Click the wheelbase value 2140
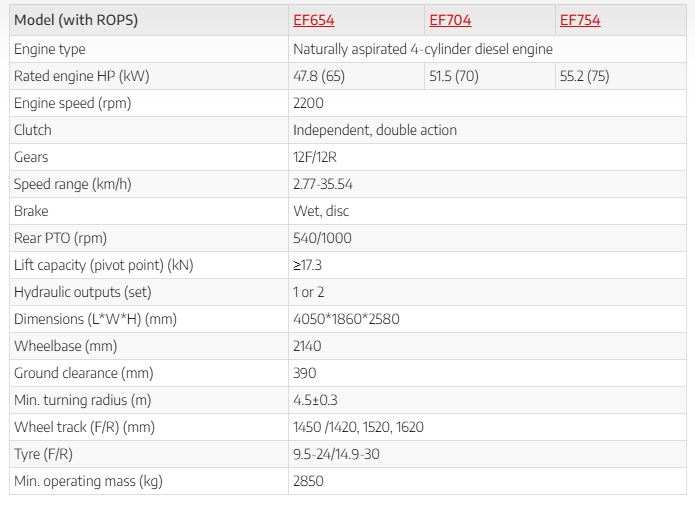This screenshot has height=505, width=695. point(308,346)
